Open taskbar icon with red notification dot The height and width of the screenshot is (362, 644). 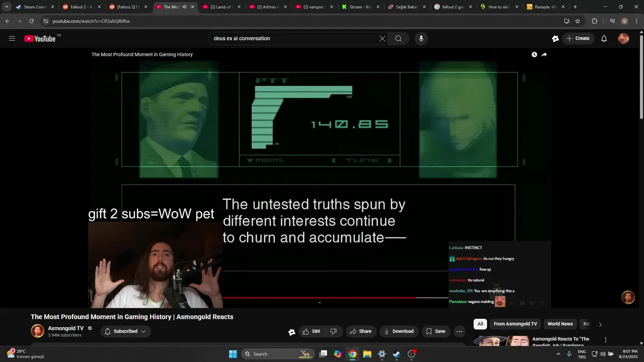point(412,354)
